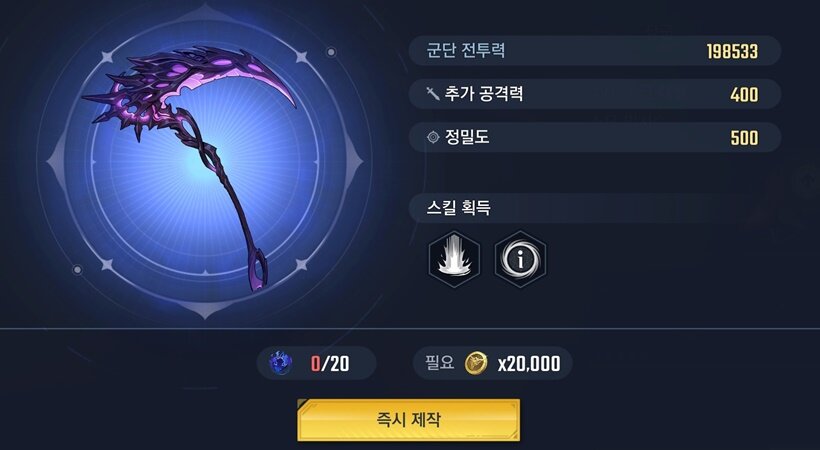This screenshot has height=450, width=820.
Task: Click the 198533 combat power value
Action: [x=732, y=51]
